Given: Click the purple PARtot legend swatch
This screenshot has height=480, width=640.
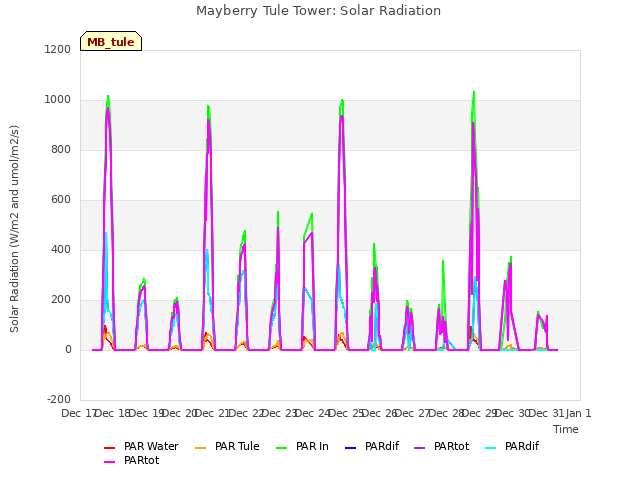Looking at the screenshot, I should pos(420,448).
